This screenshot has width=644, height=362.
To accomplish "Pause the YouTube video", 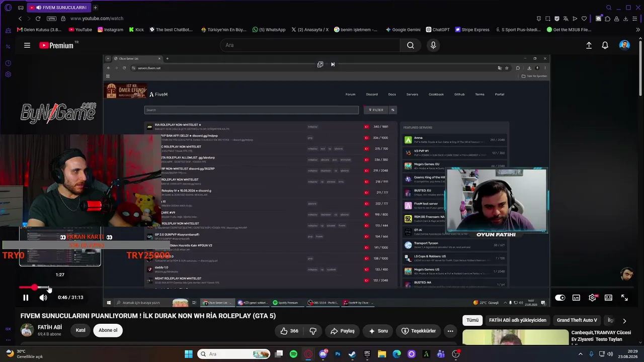I will click(x=26, y=298).
